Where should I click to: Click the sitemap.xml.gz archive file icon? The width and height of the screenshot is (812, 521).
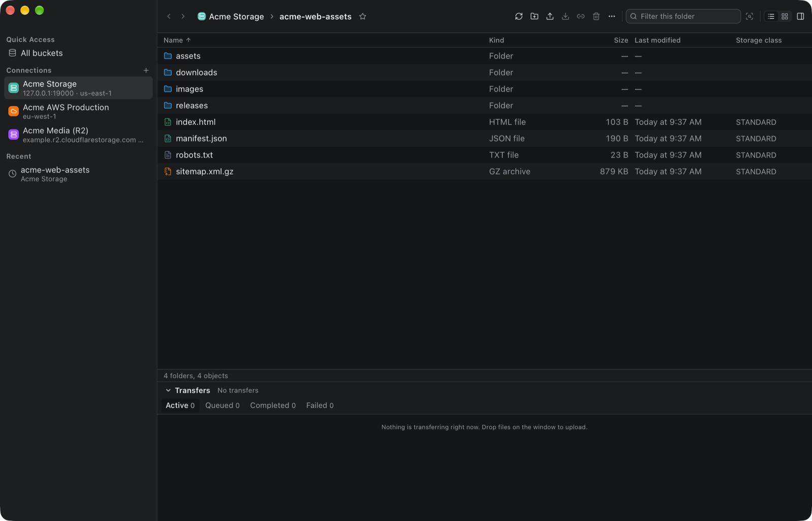[168, 172]
